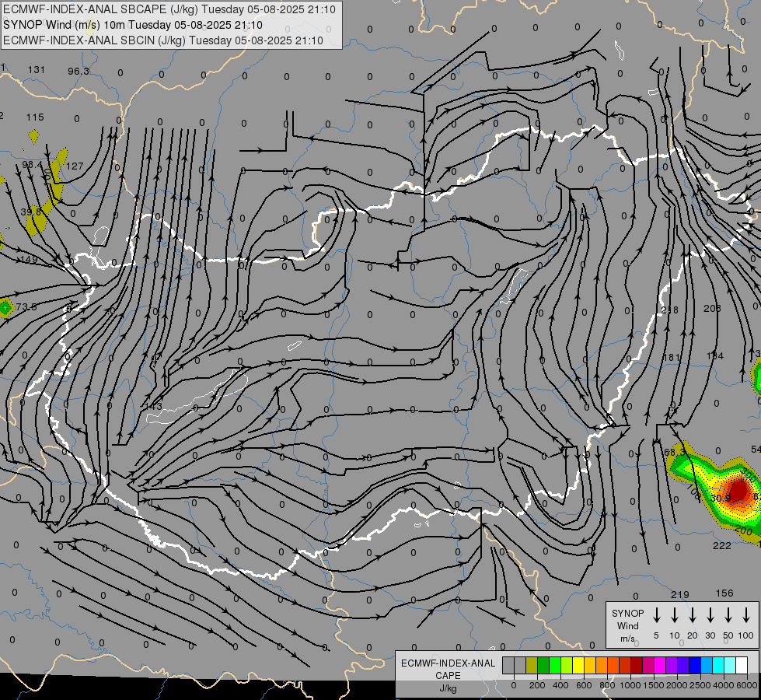
Task: Click the map value 219
Action: 680,594
